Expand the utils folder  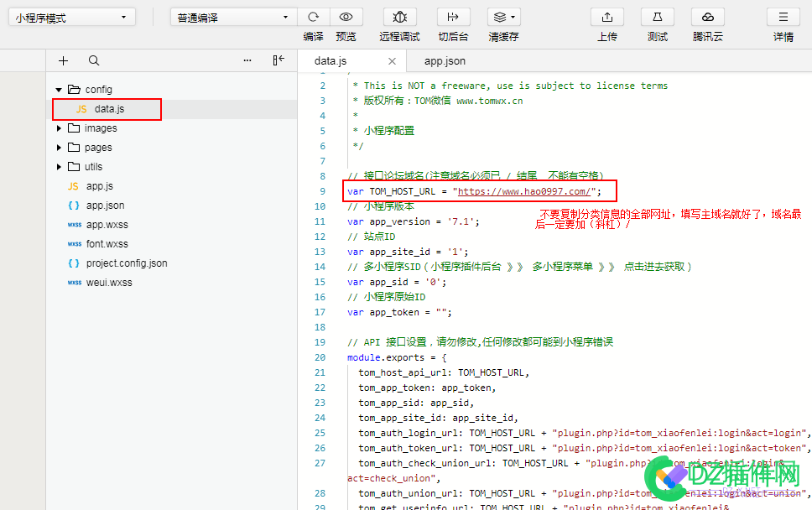59,167
